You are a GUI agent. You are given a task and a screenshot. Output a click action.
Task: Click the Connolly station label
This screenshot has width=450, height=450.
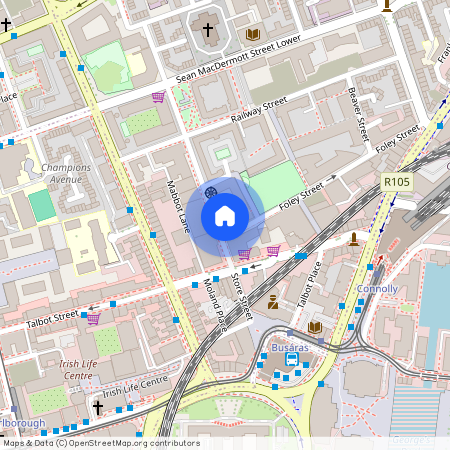pyautogui.click(x=377, y=289)
